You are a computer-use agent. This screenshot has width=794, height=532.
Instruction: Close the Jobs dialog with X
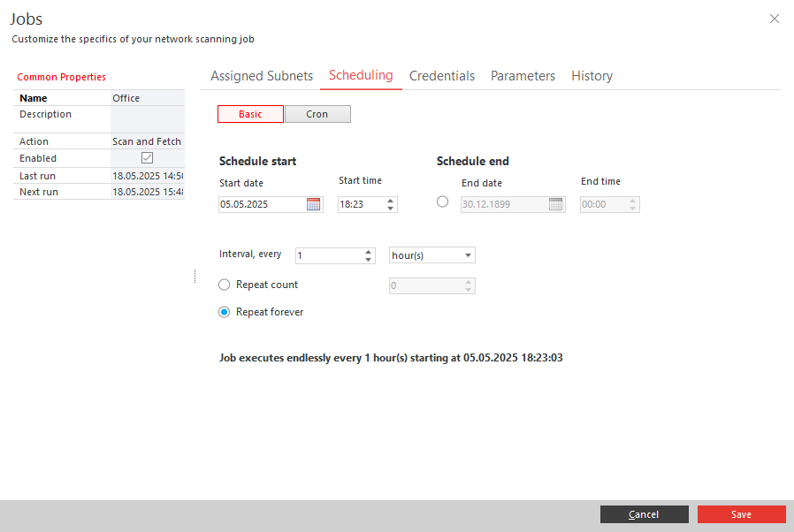775,19
